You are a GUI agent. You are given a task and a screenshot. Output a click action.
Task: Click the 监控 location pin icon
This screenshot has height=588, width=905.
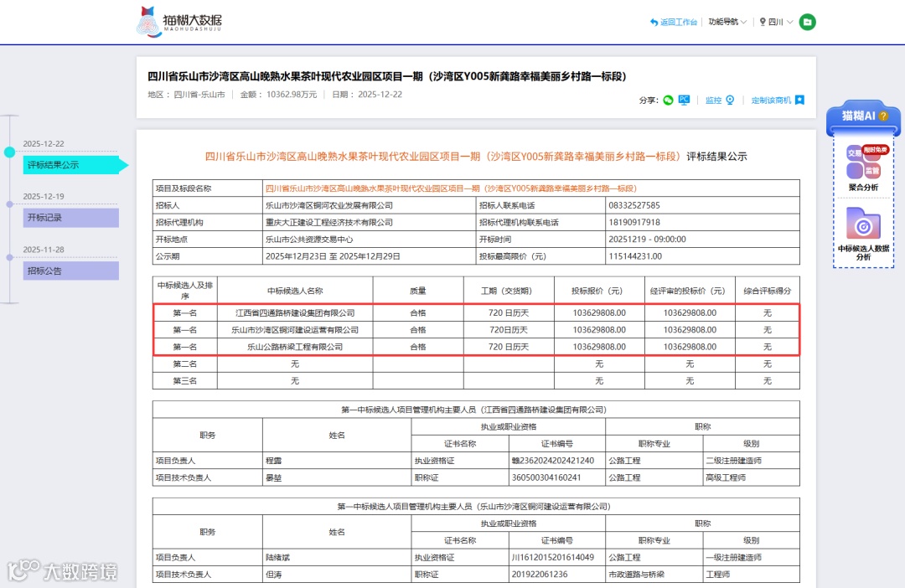point(730,101)
